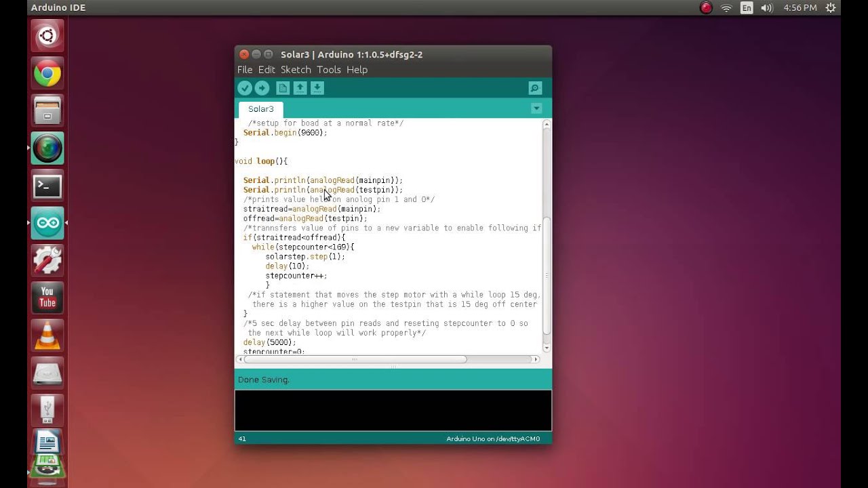Click the 'straitread=analogRead(mainpin);' line

tap(312, 209)
